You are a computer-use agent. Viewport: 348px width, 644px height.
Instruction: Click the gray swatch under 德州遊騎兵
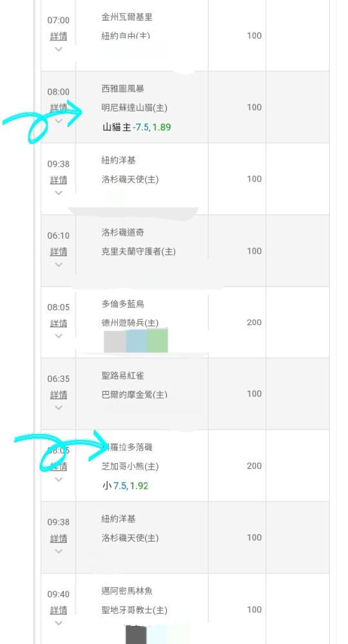tap(115, 341)
